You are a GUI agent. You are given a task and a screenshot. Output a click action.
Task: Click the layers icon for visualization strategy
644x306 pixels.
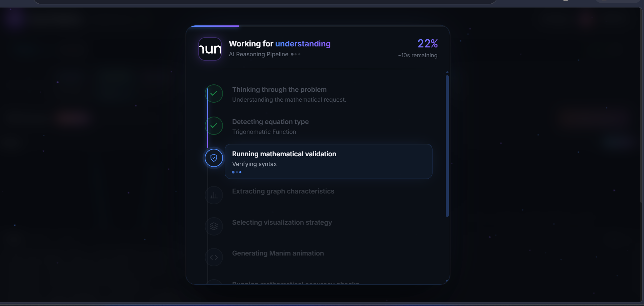pos(214,226)
